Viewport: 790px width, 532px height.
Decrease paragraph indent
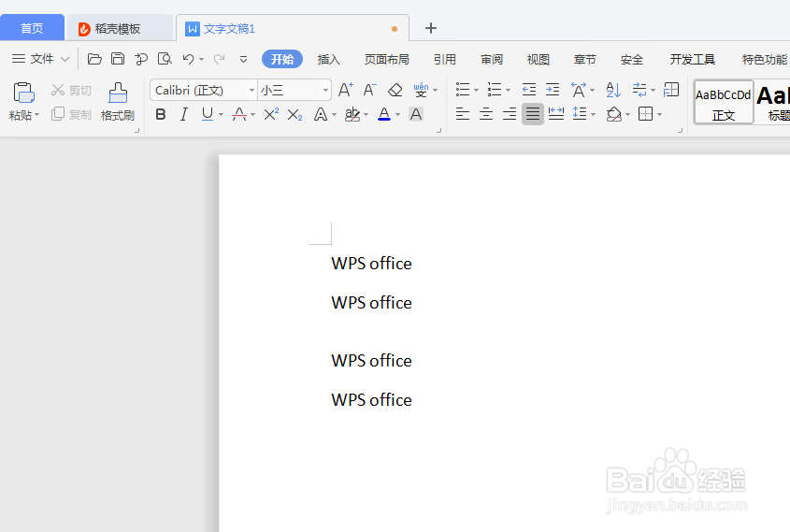point(529,90)
